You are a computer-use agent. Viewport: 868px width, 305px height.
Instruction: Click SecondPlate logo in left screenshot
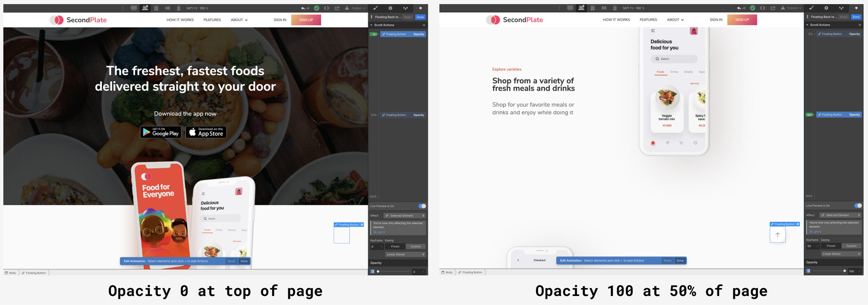78,19
